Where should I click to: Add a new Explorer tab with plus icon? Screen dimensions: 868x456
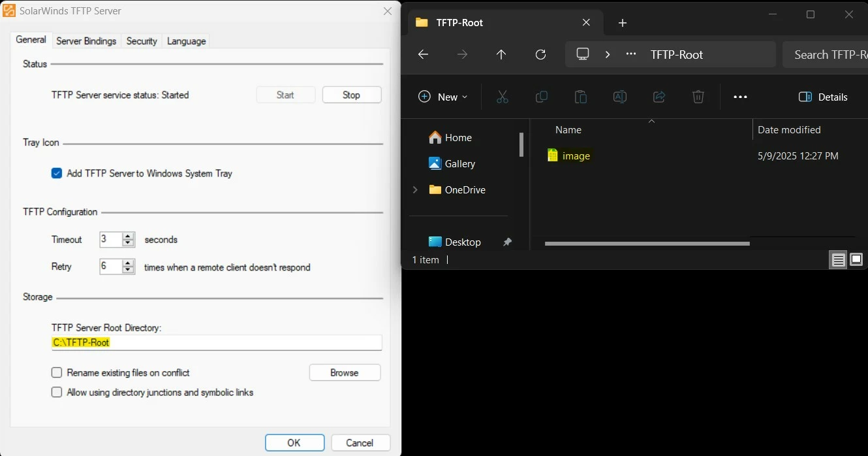623,23
